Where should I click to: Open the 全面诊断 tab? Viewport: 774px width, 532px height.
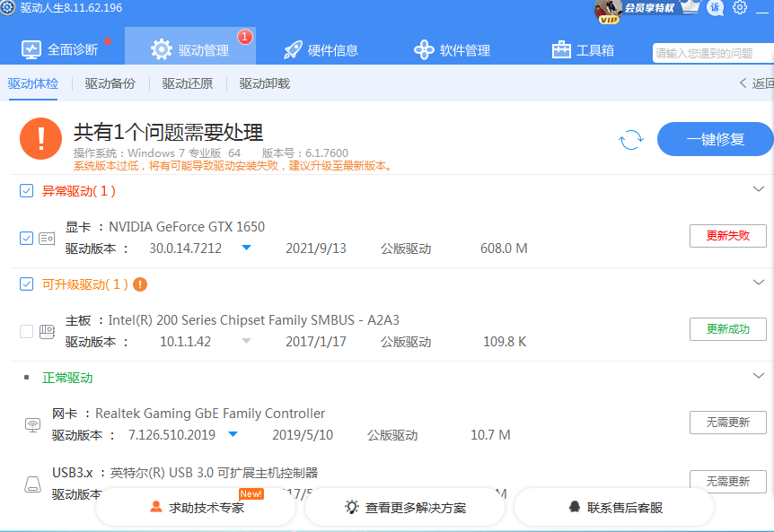coord(59,50)
